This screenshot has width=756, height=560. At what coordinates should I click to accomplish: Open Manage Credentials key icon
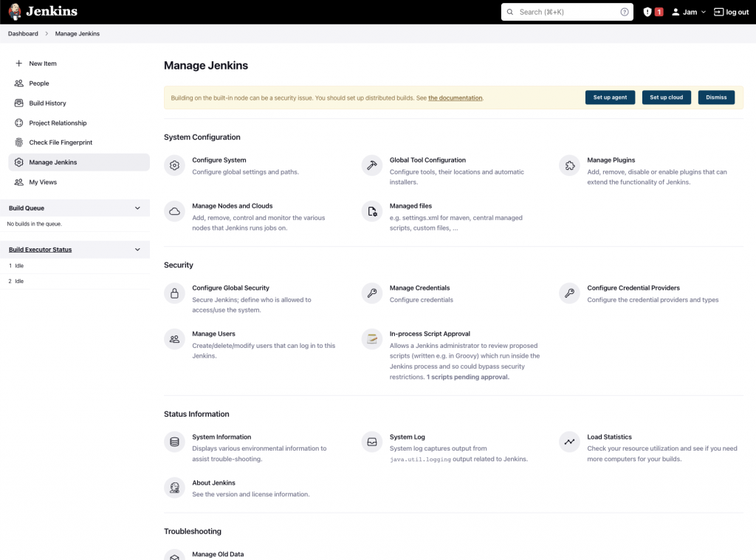click(372, 293)
